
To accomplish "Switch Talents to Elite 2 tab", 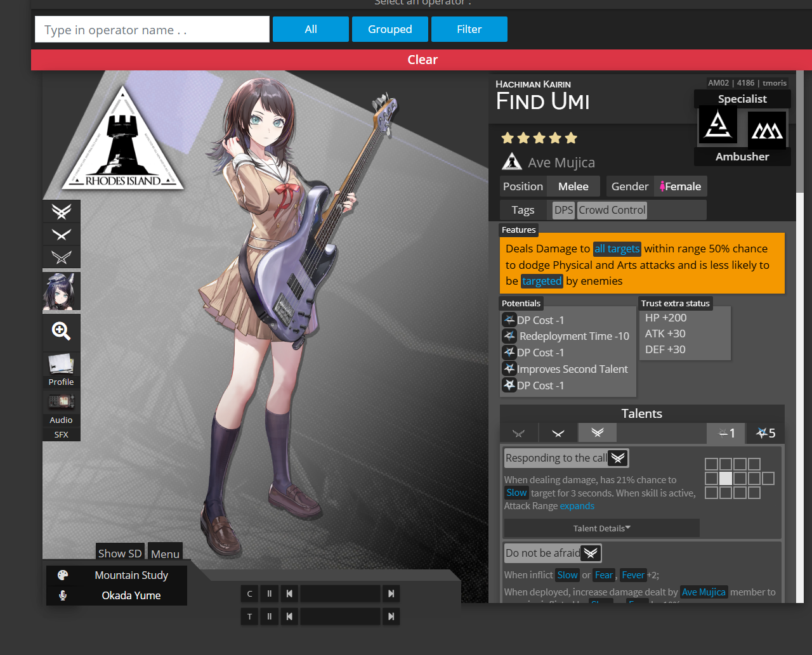I will click(x=598, y=433).
